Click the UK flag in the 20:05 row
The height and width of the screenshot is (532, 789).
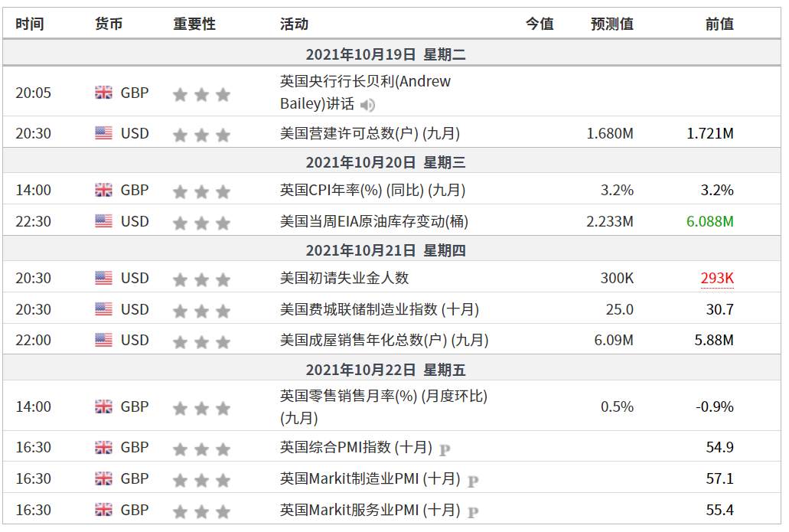tap(103, 93)
